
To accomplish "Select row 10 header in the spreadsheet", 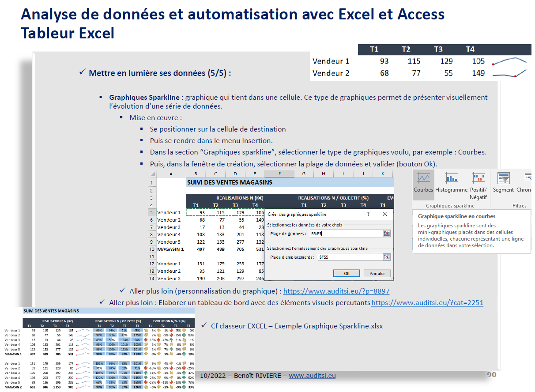I will 151,249.
